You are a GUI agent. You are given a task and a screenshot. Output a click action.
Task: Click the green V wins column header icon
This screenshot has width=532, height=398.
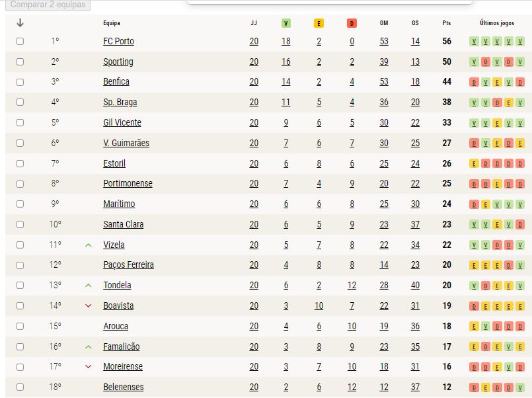pyautogui.click(x=285, y=23)
